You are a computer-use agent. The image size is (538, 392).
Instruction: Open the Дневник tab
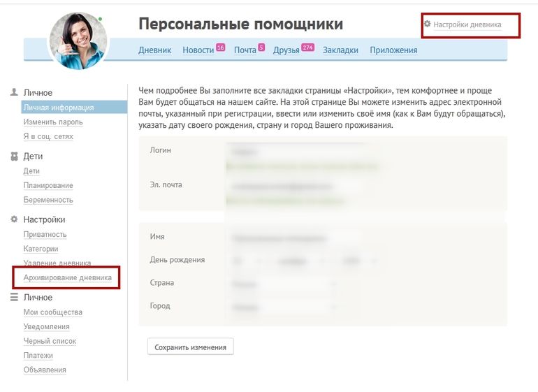point(154,50)
